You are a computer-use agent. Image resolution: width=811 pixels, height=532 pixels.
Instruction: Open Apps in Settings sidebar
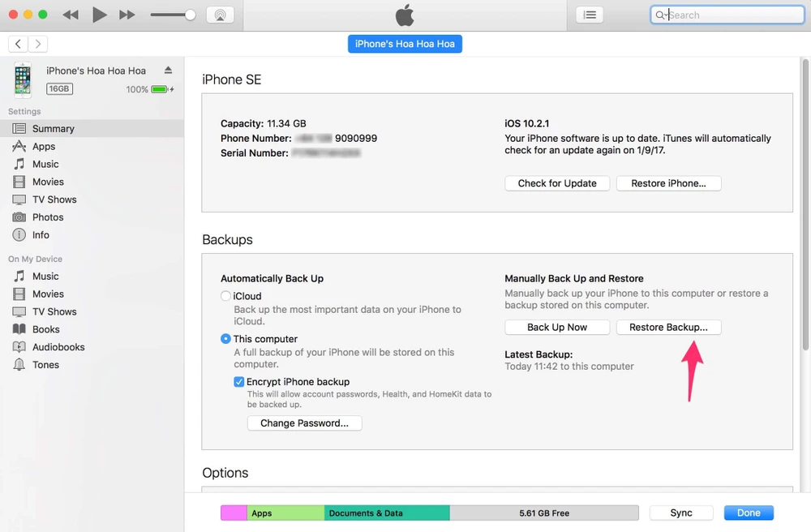pyautogui.click(x=44, y=147)
